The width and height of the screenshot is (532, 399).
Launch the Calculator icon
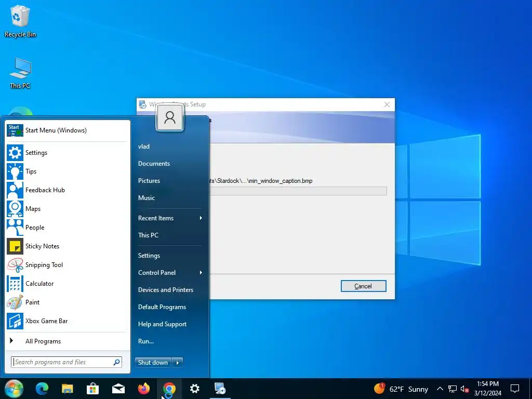click(x=15, y=284)
